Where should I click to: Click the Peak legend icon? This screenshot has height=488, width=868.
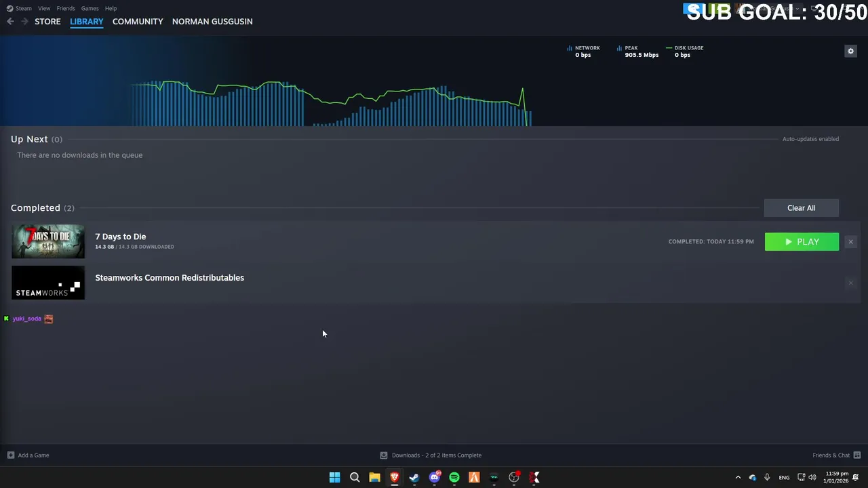pyautogui.click(x=619, y=48)
